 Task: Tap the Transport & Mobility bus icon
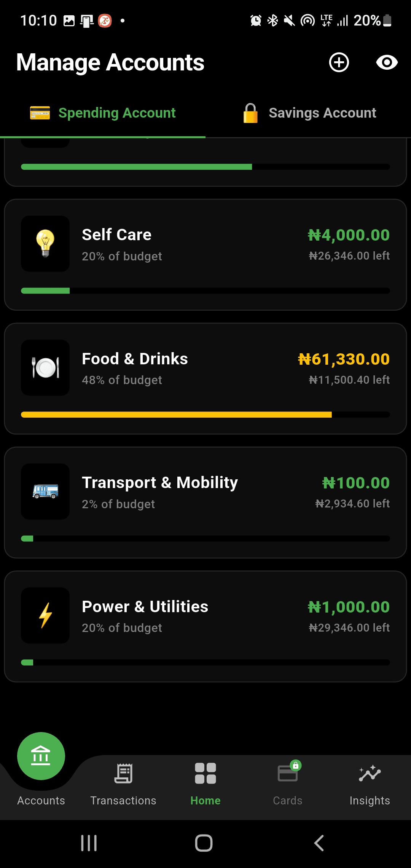tap(45, 491)
